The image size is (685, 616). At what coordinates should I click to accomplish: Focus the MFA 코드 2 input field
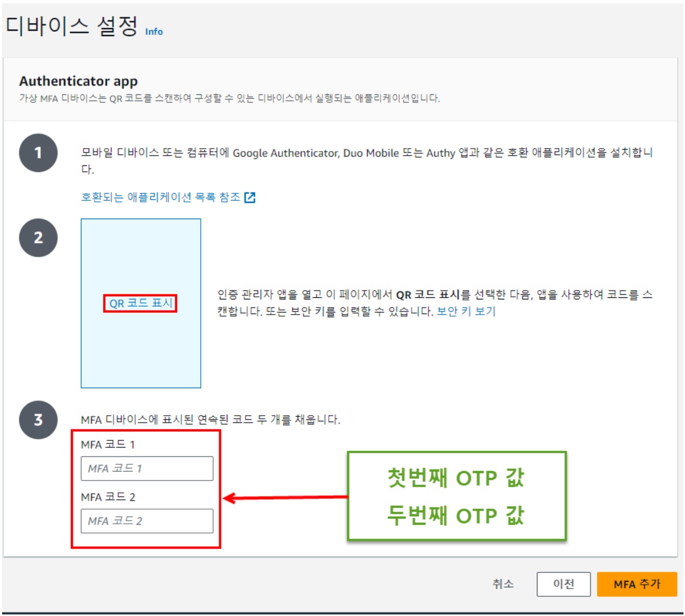pyautogui.click(x=147, y=521)
